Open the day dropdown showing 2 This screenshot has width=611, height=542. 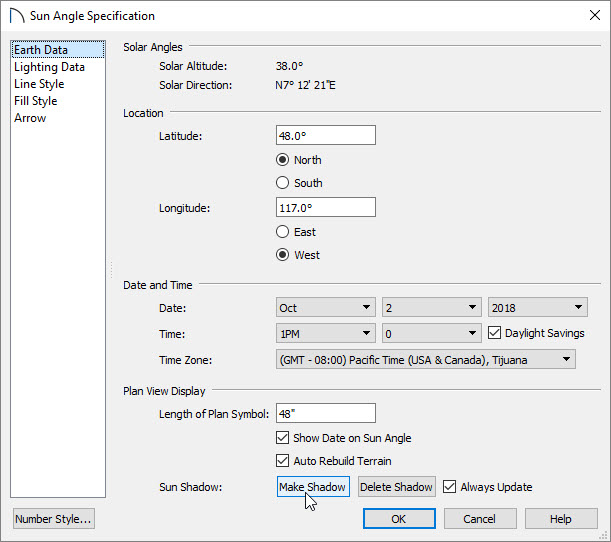[432, 307]
